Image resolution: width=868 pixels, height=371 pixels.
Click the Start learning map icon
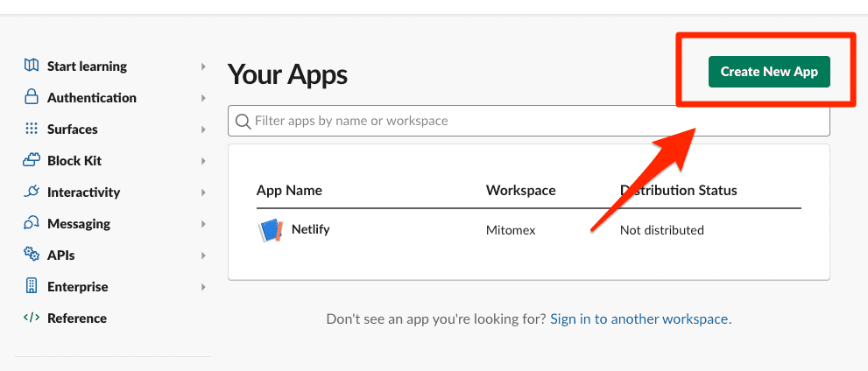[x=32, y=66]
